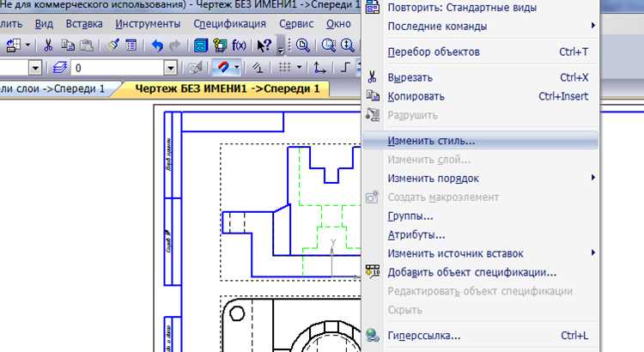The image size is (644, 352).
Task: Open the arrow beside the first toolbar icon
Action: click(27, 46)
